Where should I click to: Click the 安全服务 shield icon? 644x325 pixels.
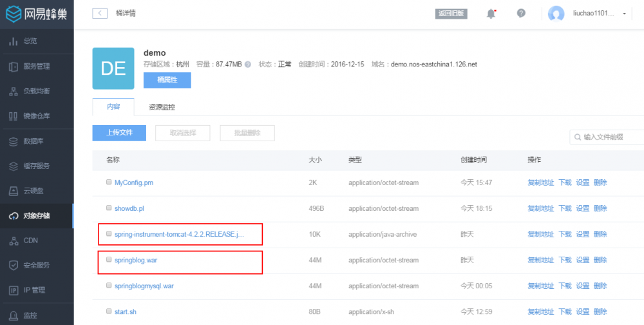(x=14, y=265)
